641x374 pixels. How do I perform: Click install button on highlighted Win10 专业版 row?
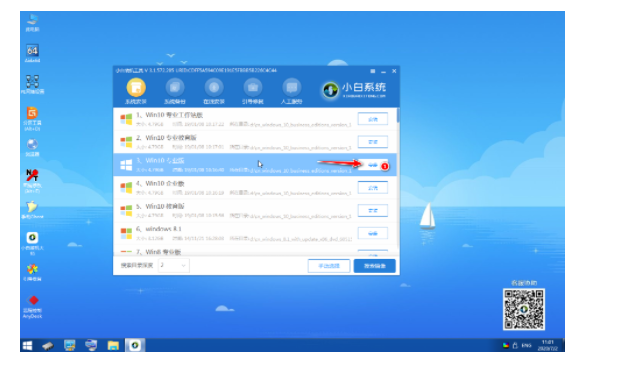coord(372,165)
